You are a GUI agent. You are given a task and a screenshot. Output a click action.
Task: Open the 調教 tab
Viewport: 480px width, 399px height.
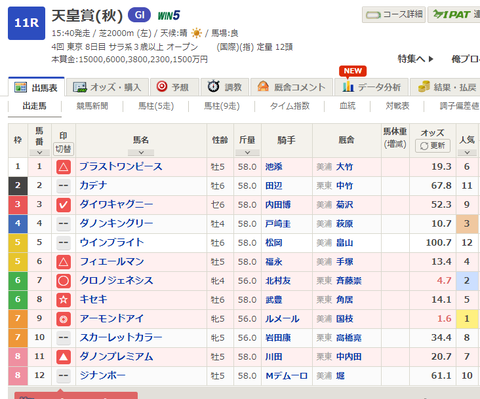(x=224, y=87)
